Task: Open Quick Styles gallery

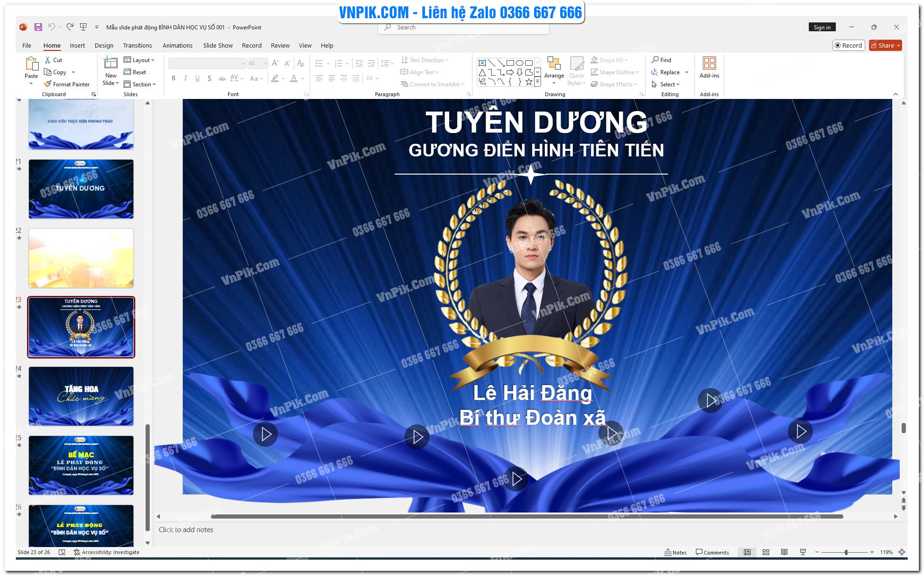Action: tap(577, 71)
